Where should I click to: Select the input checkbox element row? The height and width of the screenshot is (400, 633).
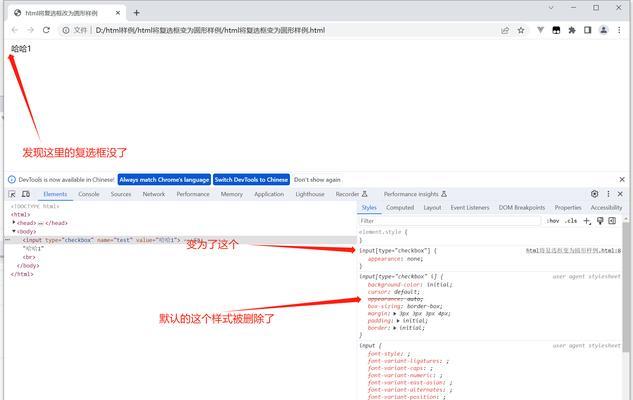(x=180, y=240)
